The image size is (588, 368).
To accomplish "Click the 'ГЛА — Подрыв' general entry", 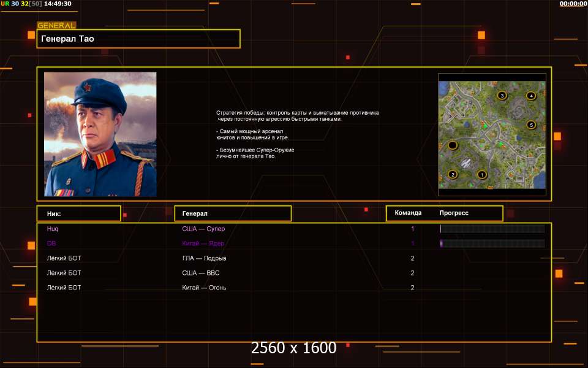I will pos(204,258).
